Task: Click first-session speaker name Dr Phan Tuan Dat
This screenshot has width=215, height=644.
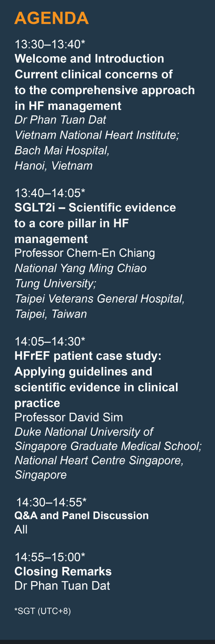Action: [x=60, y=120]
